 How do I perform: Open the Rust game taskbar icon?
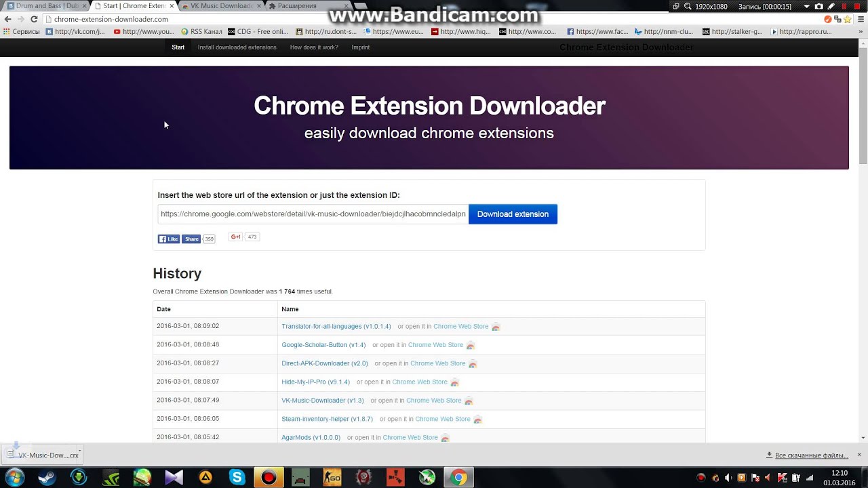(395, 477)
